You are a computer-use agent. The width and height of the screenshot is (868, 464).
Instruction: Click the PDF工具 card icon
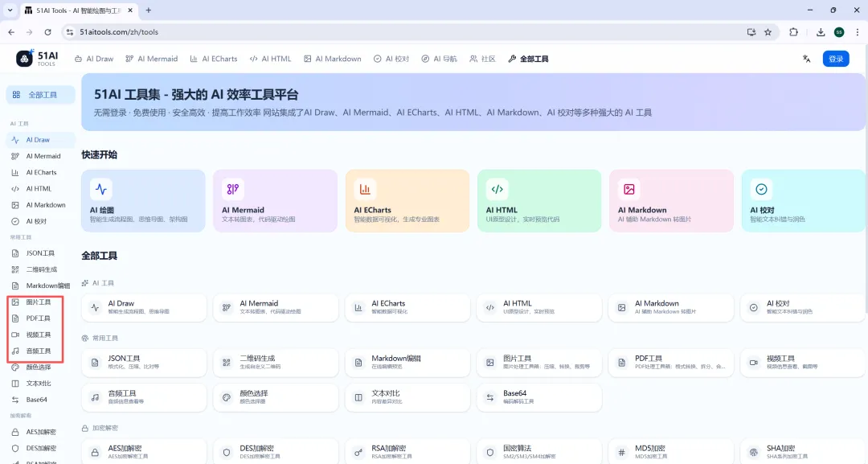[621, 363]
